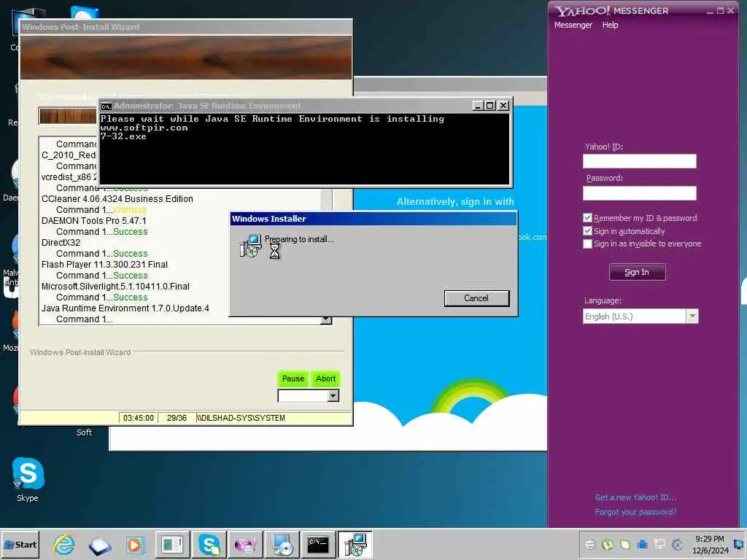Click the show desktop icon beside the clock
The width and height of the screenshot is (747, 560).
coord(740,544)
